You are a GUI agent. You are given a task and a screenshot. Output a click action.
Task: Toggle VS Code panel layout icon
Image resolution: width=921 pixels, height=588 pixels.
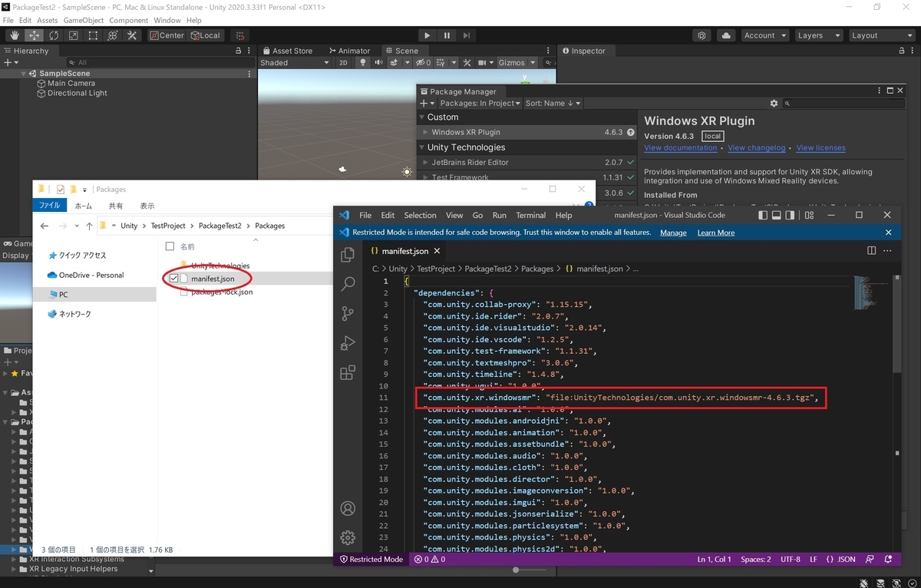(x=777, y=216)
